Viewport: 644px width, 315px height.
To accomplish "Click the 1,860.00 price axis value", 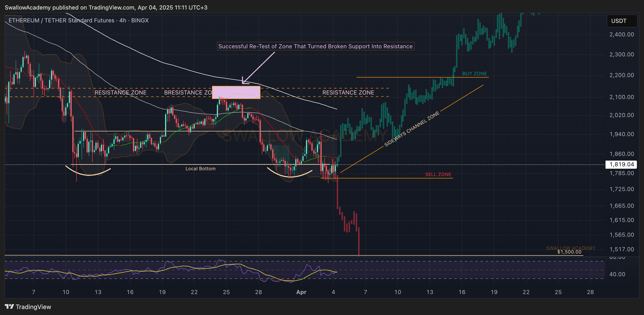I will (622, 154).
